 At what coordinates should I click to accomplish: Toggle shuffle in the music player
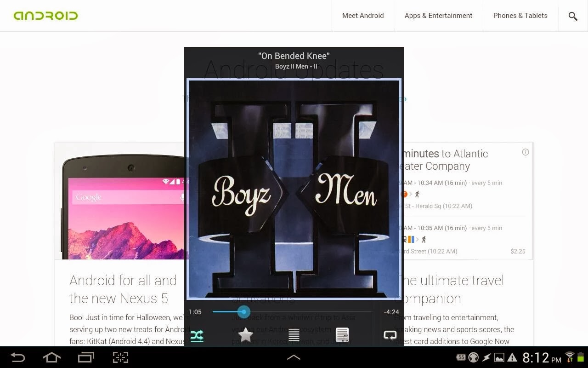[x=197, y=336]
